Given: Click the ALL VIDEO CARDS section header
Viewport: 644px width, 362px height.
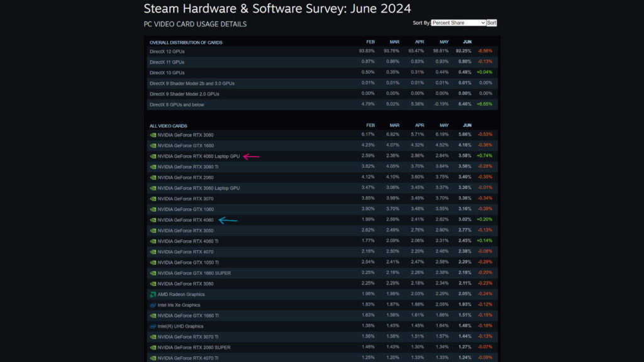Looking at the screenshot, I should coord(170,125).
